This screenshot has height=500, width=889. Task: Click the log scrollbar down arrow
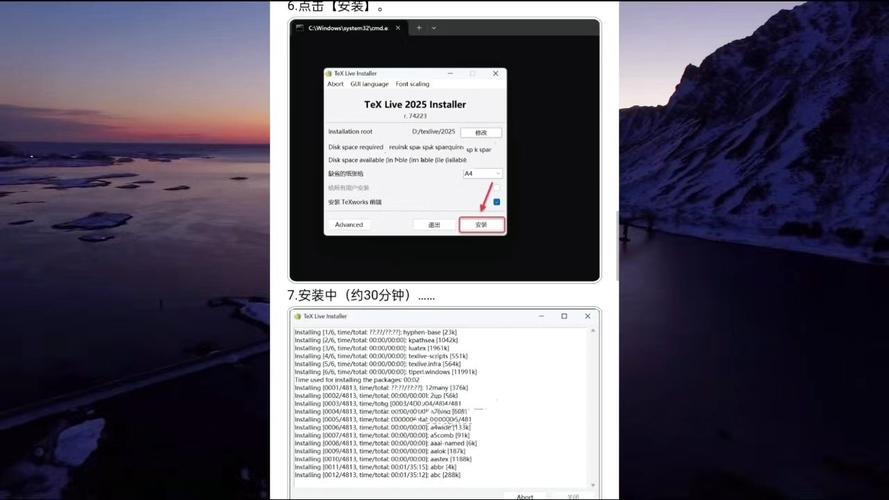click(593, 485)
